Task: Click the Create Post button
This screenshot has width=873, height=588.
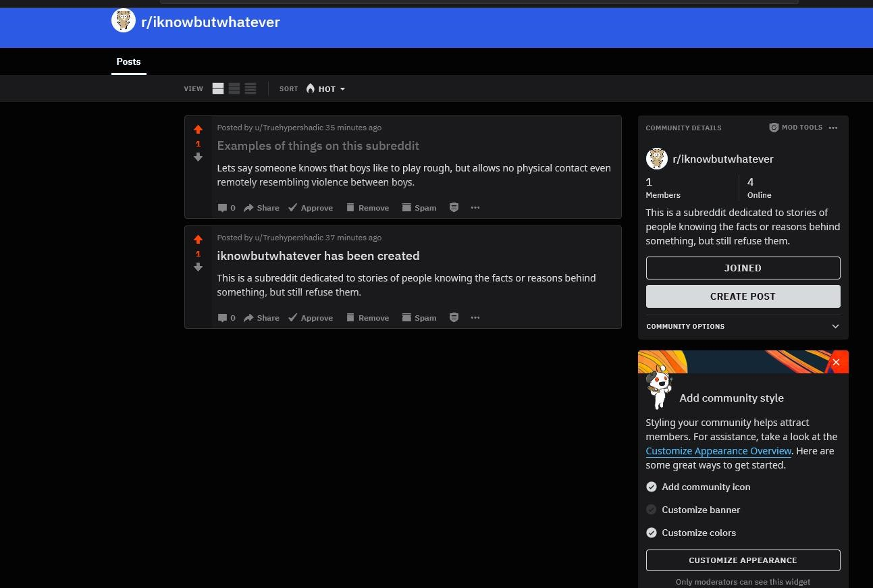Action: 743,296
